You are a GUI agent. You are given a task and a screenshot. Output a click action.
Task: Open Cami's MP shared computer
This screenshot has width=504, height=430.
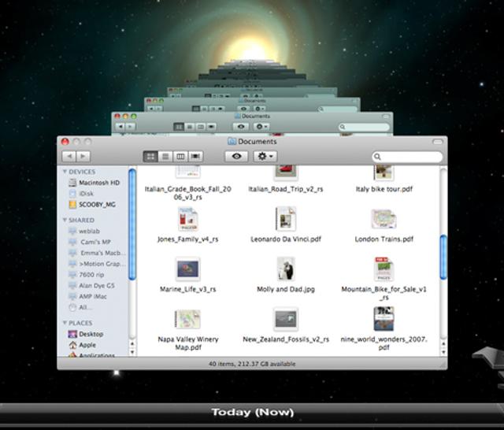click(90, 242)
